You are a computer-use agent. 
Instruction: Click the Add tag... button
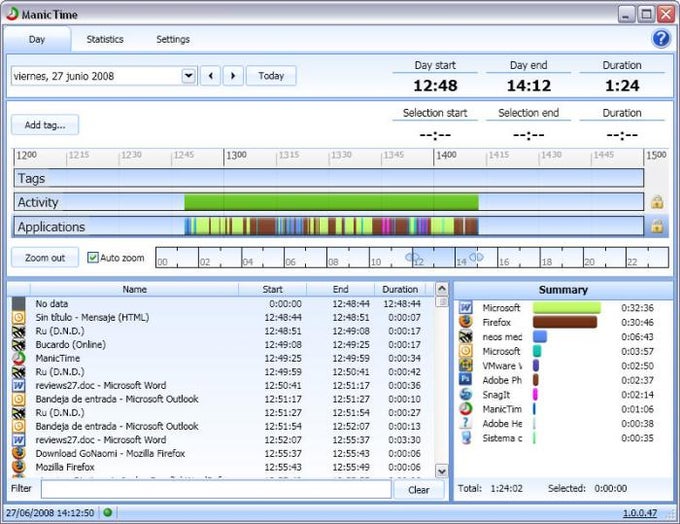tap(45, 125)
